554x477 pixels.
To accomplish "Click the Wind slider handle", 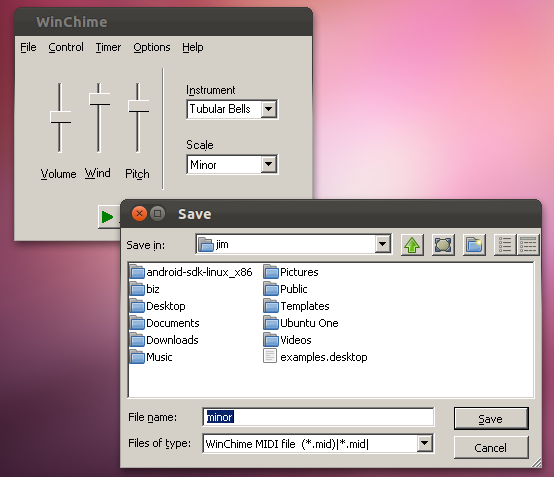I will [99, 99].
